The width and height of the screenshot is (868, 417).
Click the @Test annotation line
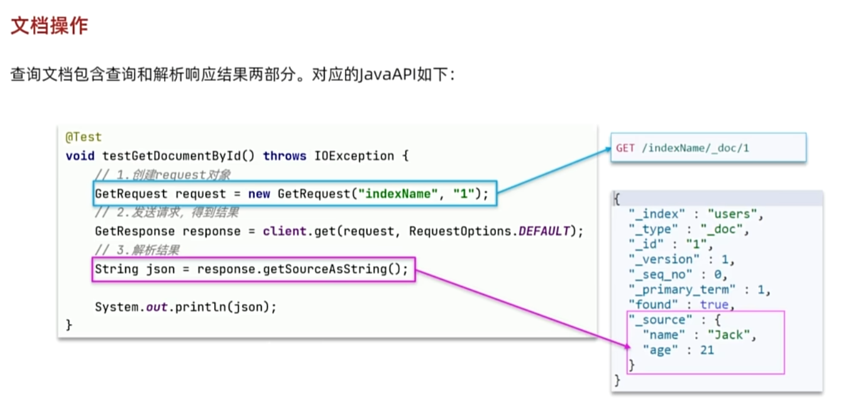click(x=84, y=136)
